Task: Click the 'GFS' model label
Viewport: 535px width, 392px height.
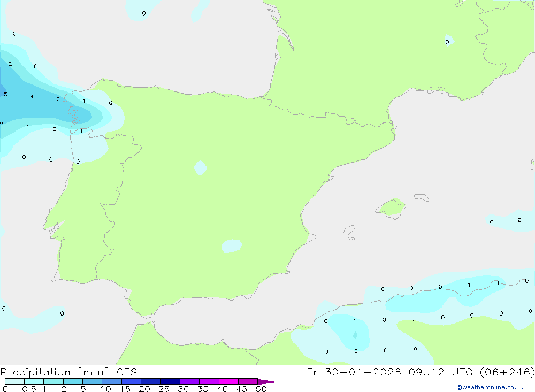Action: click(127, 372)
